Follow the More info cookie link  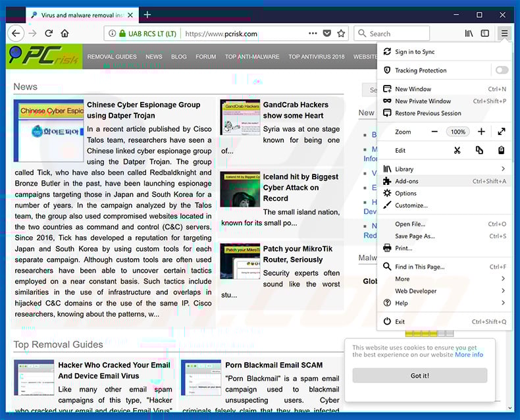[x=469, y=355]
